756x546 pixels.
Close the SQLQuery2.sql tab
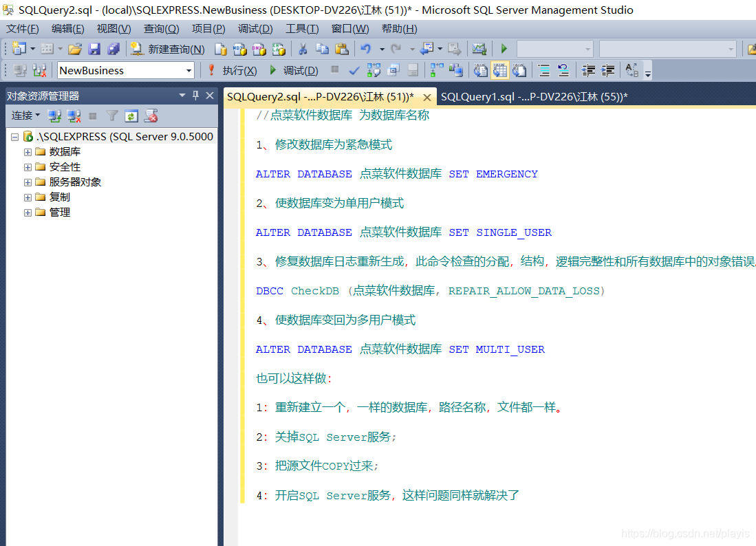pos(426,98)
